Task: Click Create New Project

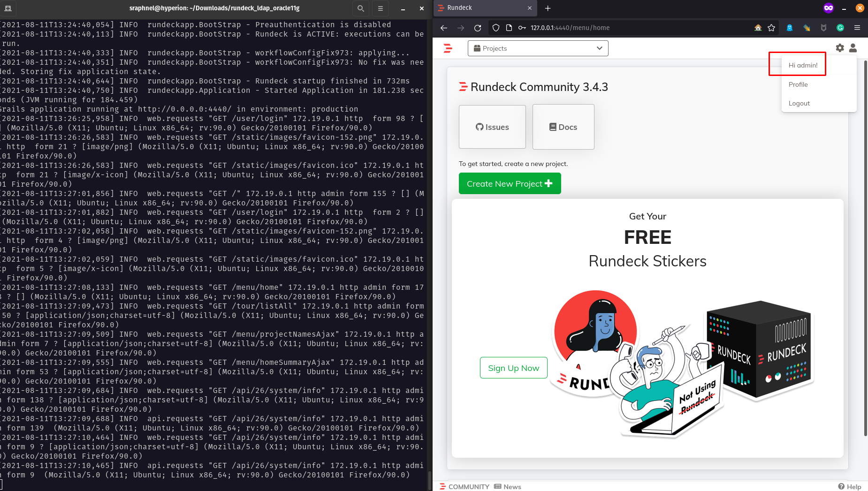Action: [x=510, y=183]
